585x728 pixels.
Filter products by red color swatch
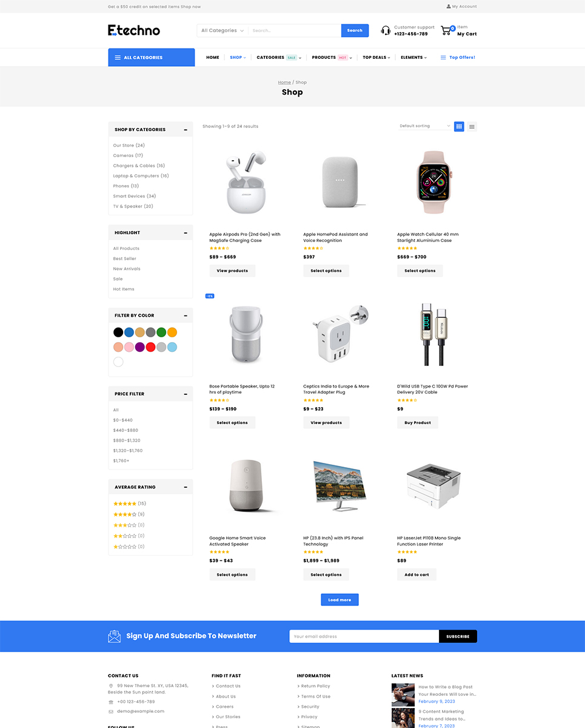[150, 347]
